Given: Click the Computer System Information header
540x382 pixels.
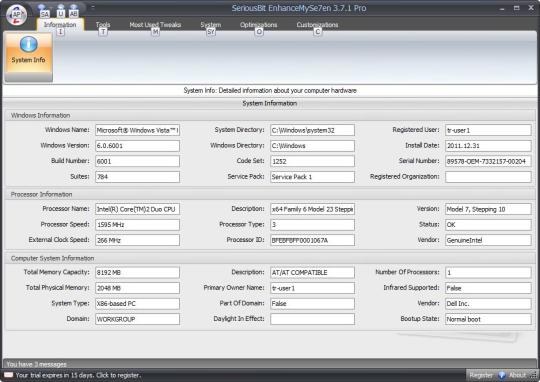Looking at the screenshot, I should pyautogui.click(x=52, y=258).
